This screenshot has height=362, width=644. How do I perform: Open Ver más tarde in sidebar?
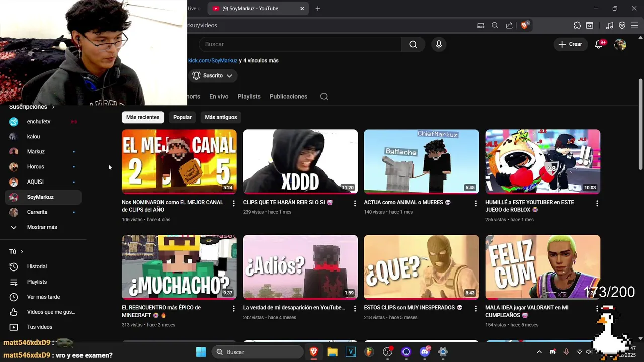pyautogui.click(x=43, y=297)
